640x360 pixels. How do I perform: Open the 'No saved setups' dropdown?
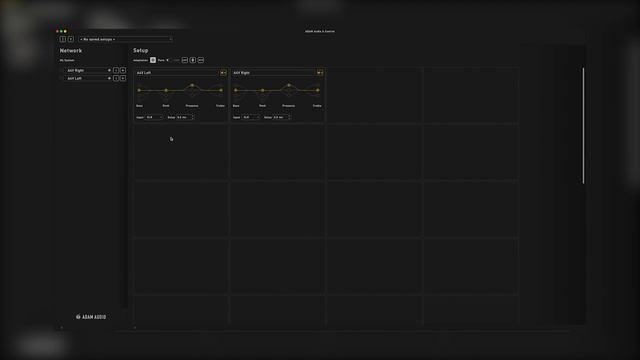coord(125,39)
